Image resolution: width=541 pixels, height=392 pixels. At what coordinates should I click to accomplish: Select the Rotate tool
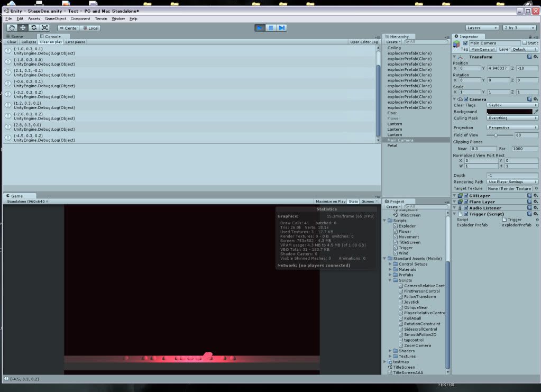34,27
